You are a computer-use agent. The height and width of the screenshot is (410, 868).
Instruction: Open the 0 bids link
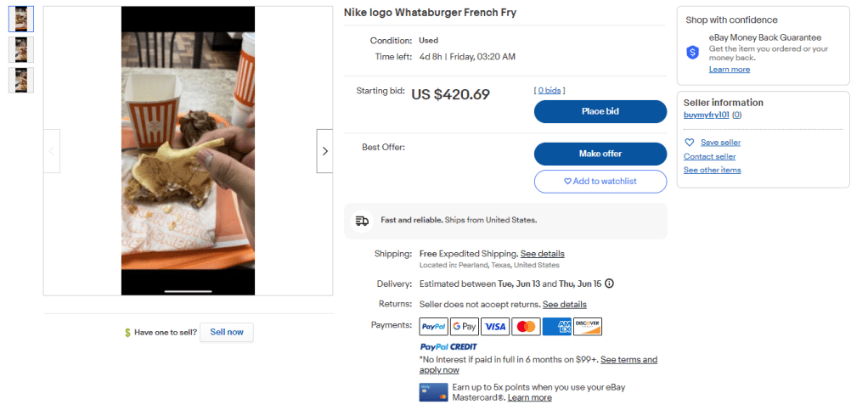[550, 90]
